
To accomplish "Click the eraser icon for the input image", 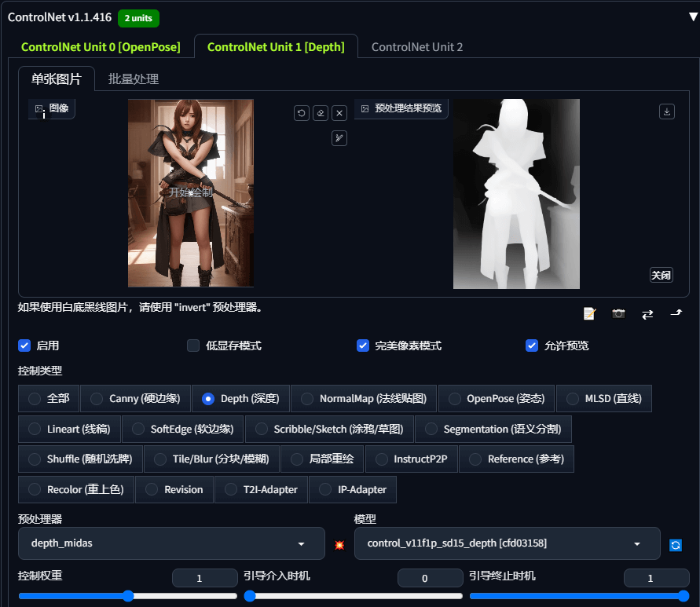I will pos(321,113).
